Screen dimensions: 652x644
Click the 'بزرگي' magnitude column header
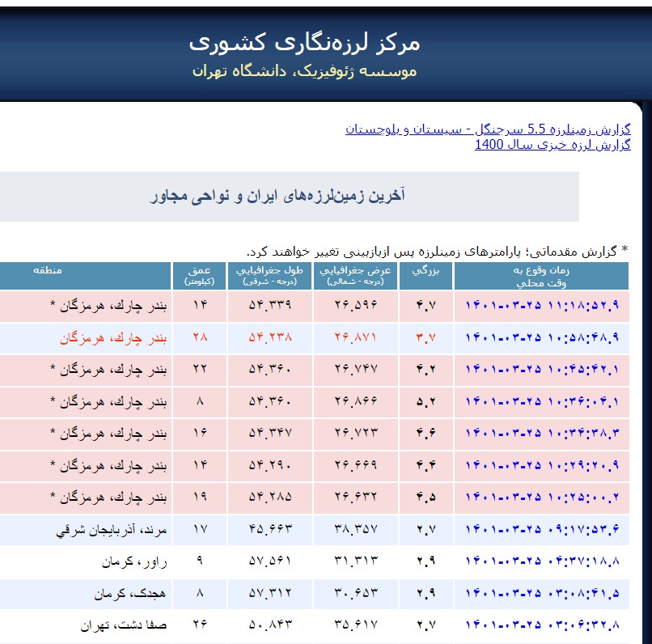pos(425,276)
